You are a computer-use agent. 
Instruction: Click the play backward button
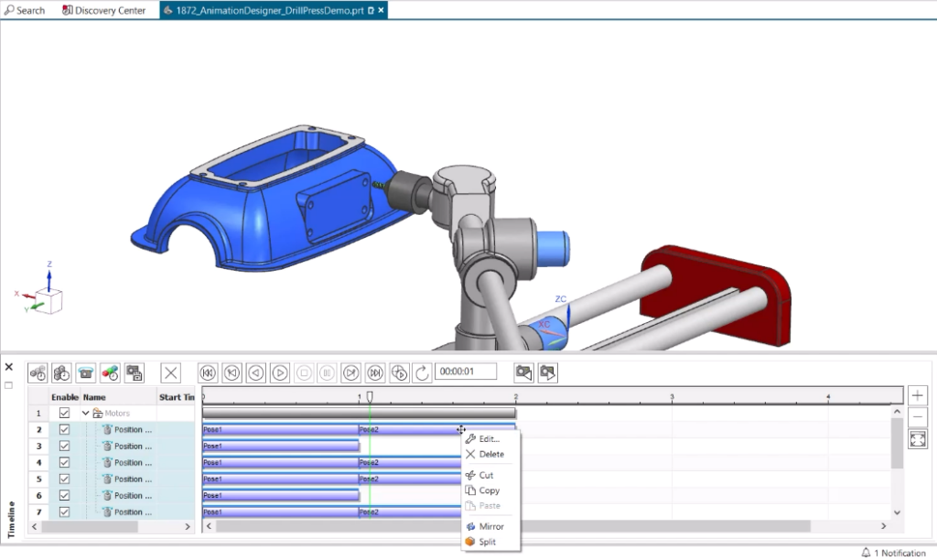click(x=256, y=372)
